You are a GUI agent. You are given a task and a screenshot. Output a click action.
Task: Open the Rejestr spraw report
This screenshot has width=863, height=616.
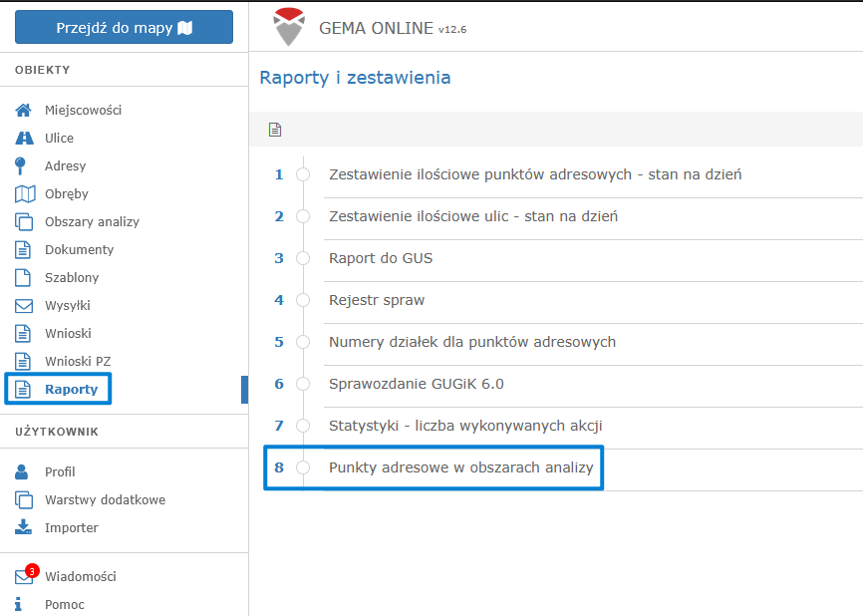coord(377,300)
